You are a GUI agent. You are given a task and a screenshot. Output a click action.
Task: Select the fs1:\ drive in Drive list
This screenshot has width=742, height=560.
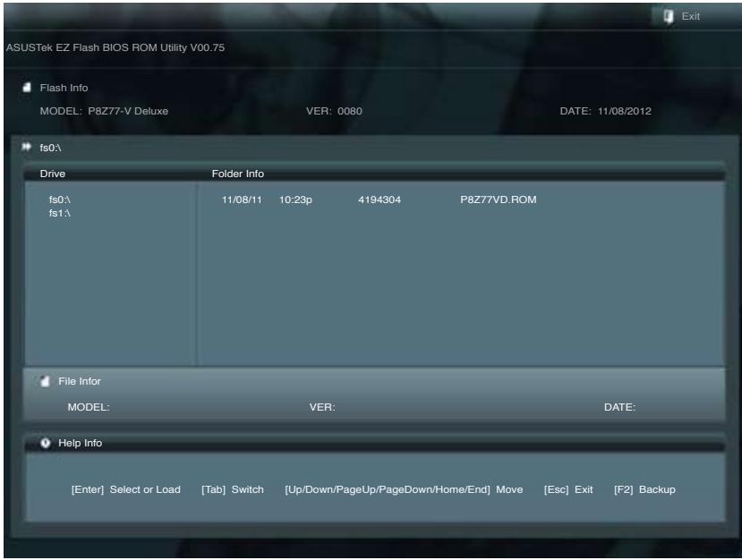58,213
